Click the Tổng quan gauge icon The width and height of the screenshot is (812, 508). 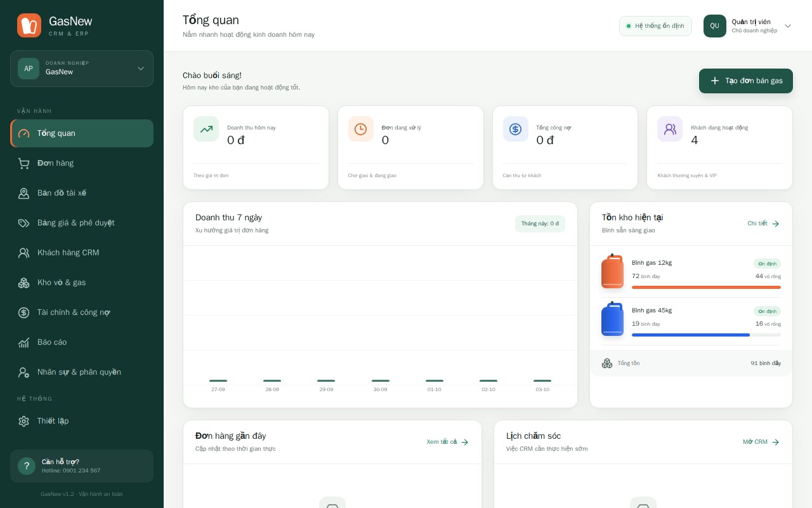(x=24, y=133)
